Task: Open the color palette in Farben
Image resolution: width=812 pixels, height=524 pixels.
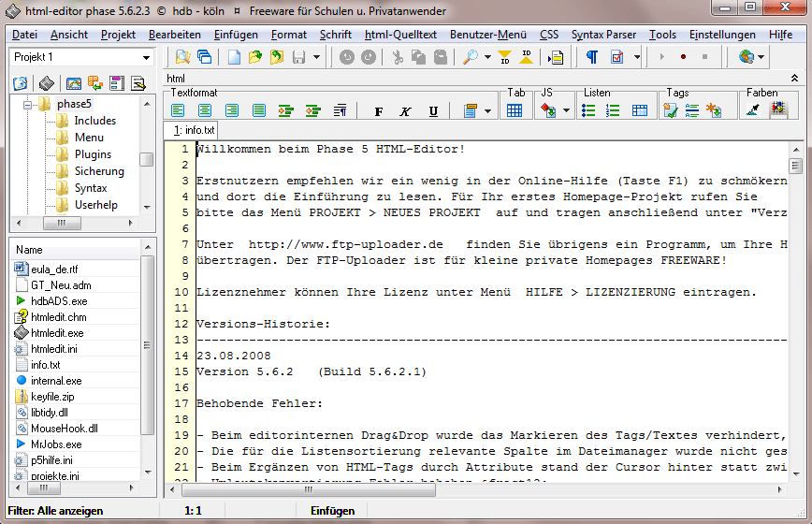Action: [777, 109]
